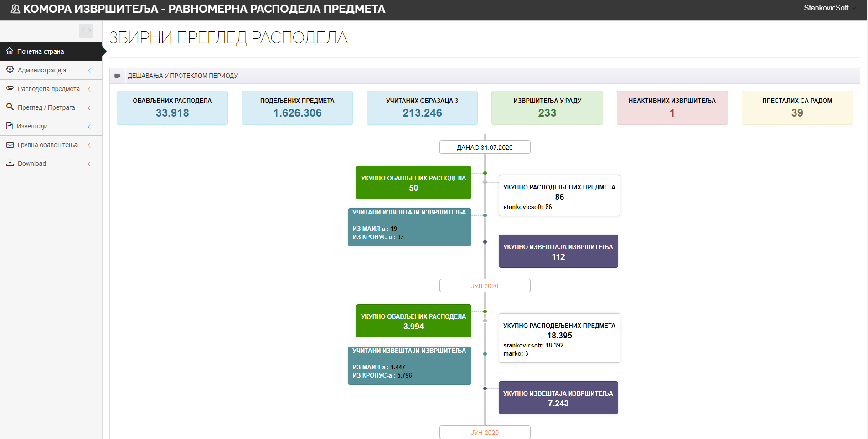Image resolution: width=868 pixels, height=439 pixels.
Task: Click the video camera icon in panel header
Action: pyautogui.click(x=118, y=76)
